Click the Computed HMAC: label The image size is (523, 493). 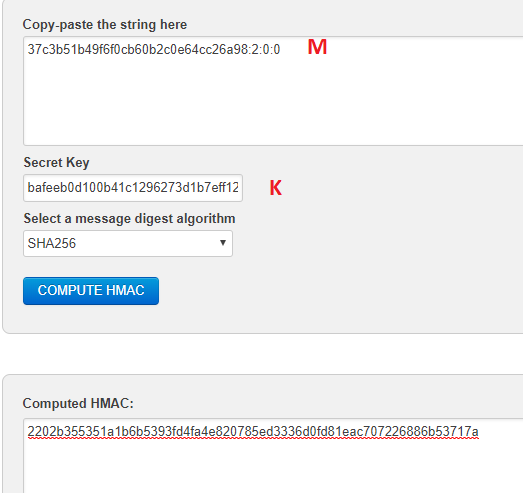(78, 403)
